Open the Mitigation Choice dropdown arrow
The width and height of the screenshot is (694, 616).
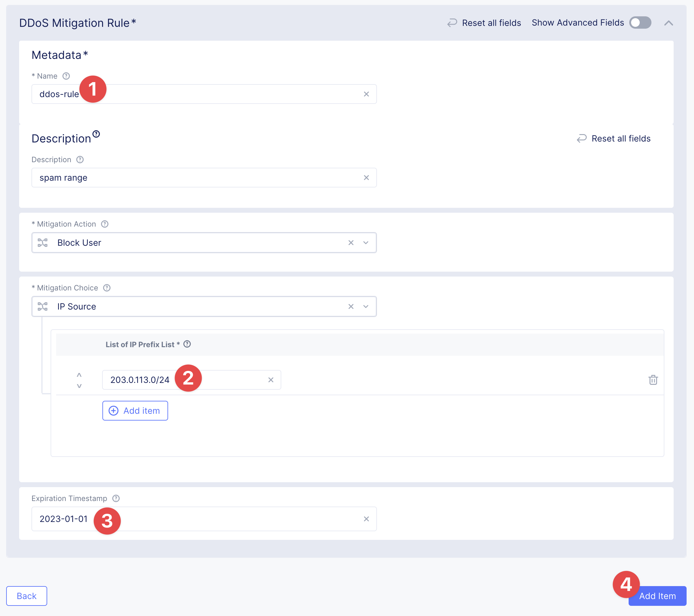point(366,306)
